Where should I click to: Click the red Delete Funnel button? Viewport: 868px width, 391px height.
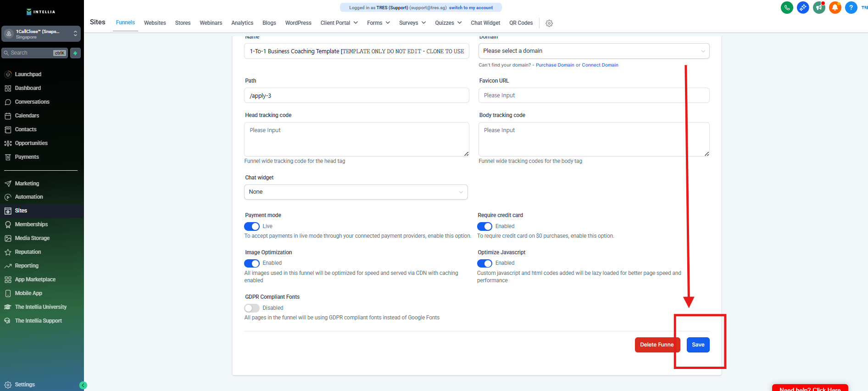657,345
